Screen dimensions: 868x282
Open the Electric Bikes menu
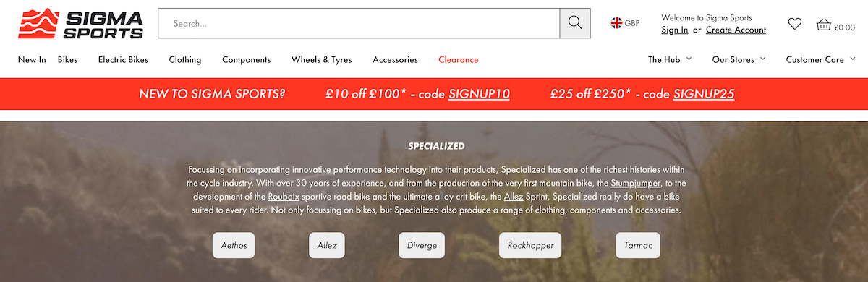(123, 59)
